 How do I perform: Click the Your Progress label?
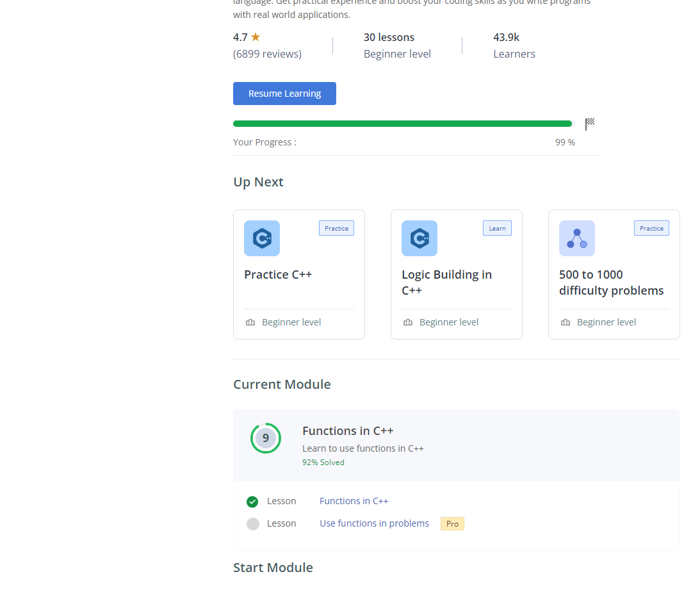(x=265, y=142)
